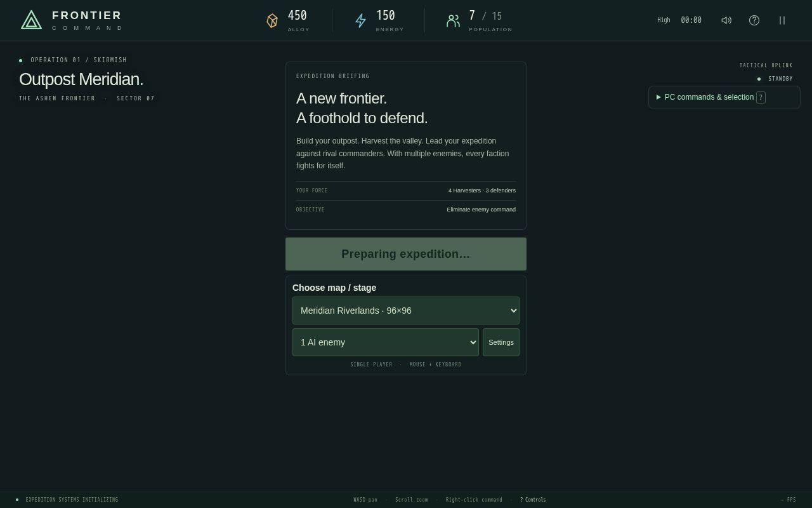Click the STANDBY uplink status
This screenshot has width=812, height=508.
click(x=780, y=79)
